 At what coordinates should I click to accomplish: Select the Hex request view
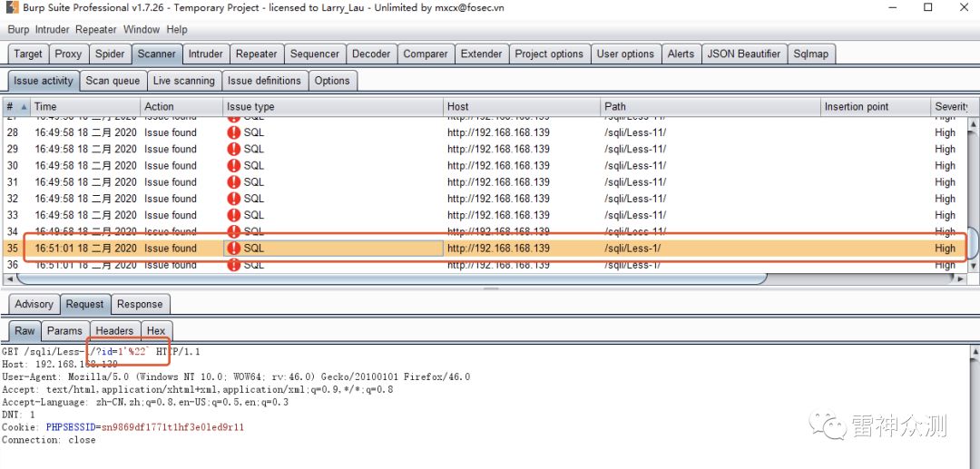pos(156,331)
